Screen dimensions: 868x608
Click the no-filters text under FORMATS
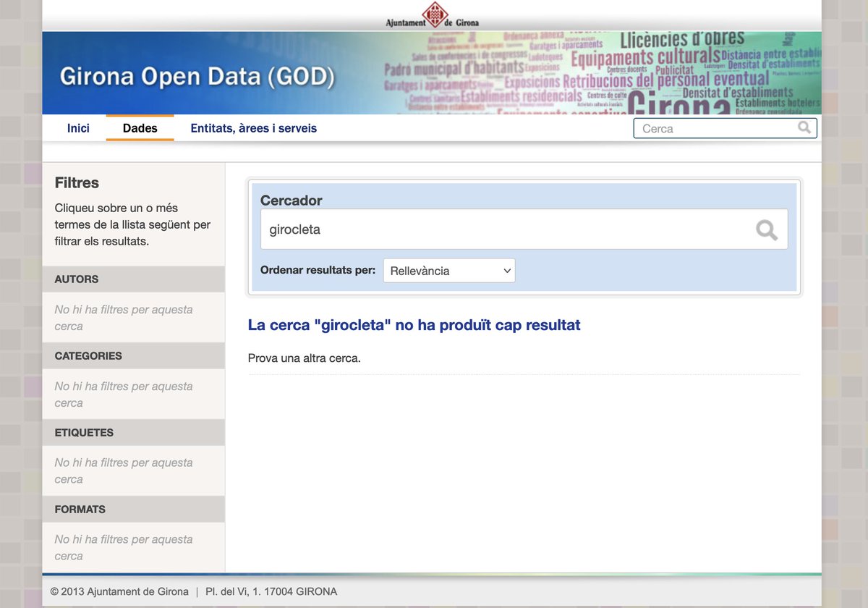click(x=124, y=548)
